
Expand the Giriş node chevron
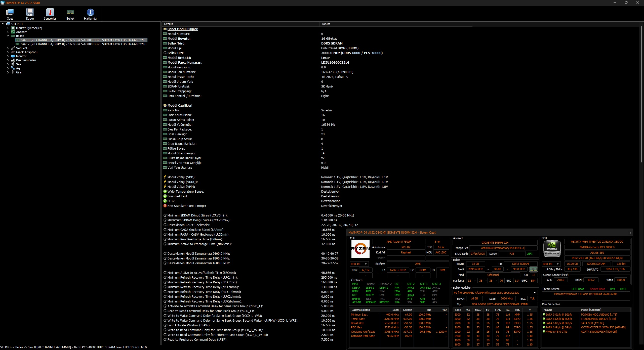pos(8,72)
